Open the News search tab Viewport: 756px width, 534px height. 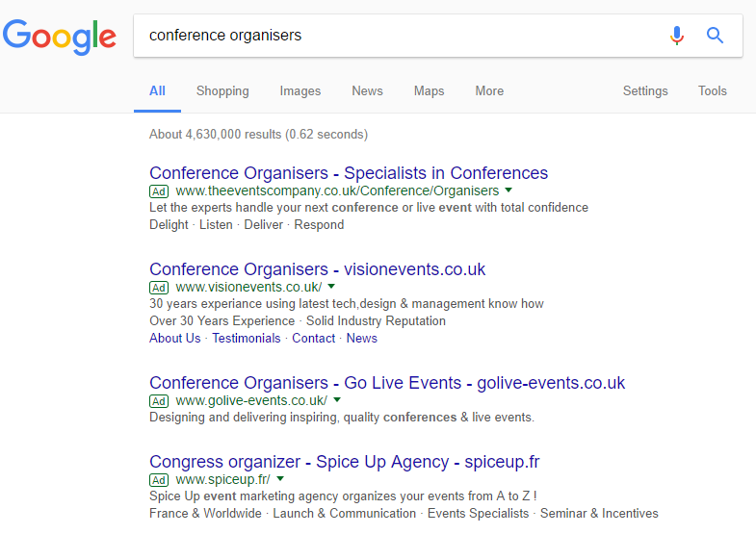click(x=367, y=91)
